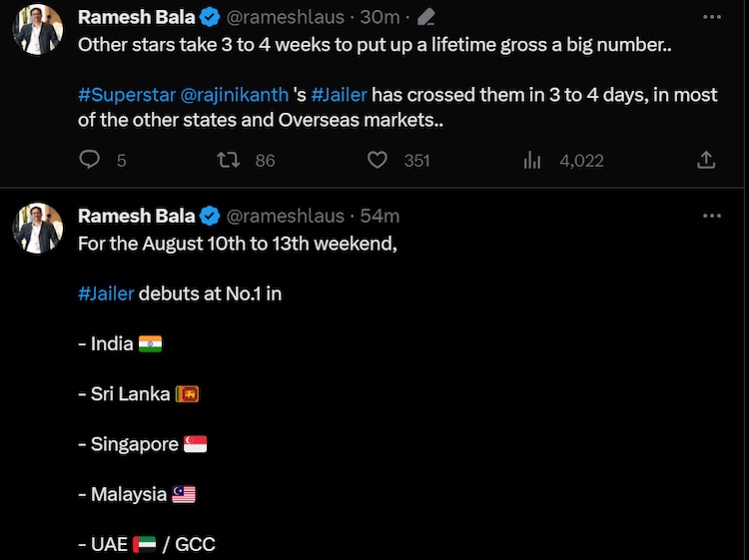The height and width of the screenshot is (560, 749).
Task: Like the tweet about lifetime gross
Action: pyautogui.click(x=377, y=160)
